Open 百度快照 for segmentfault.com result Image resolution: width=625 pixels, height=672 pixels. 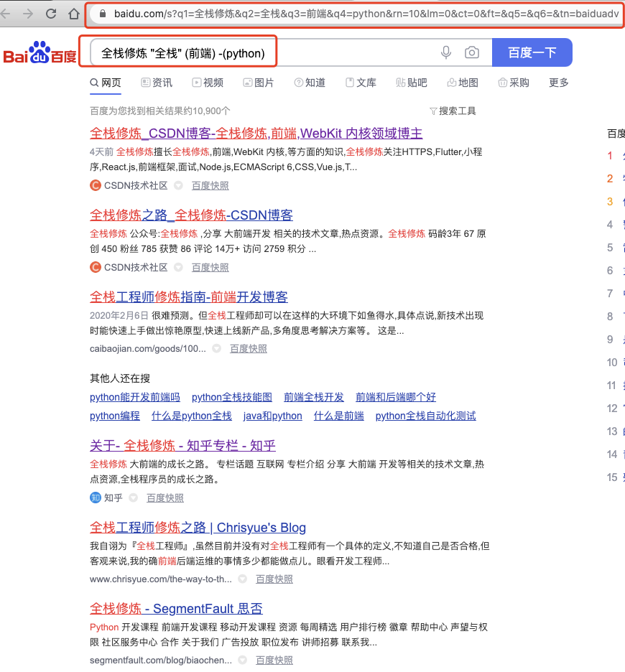click(x=274, y=660)
